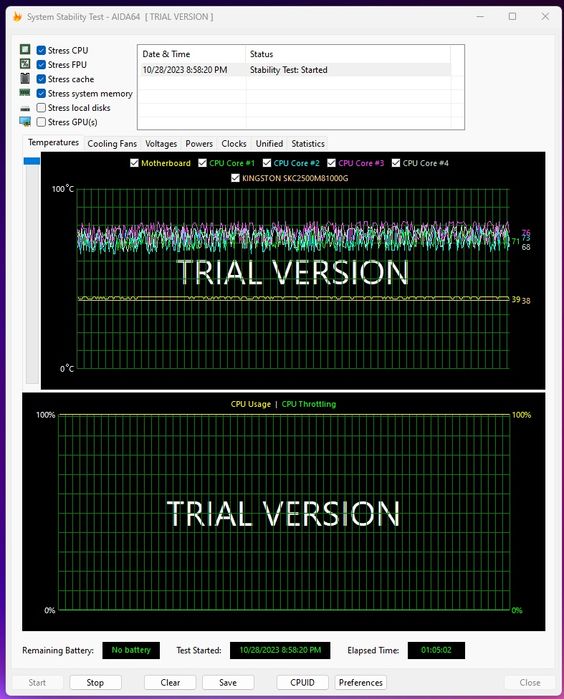Enable the Stress local disks checkbox
564x699 pixels.
point(41,107)
